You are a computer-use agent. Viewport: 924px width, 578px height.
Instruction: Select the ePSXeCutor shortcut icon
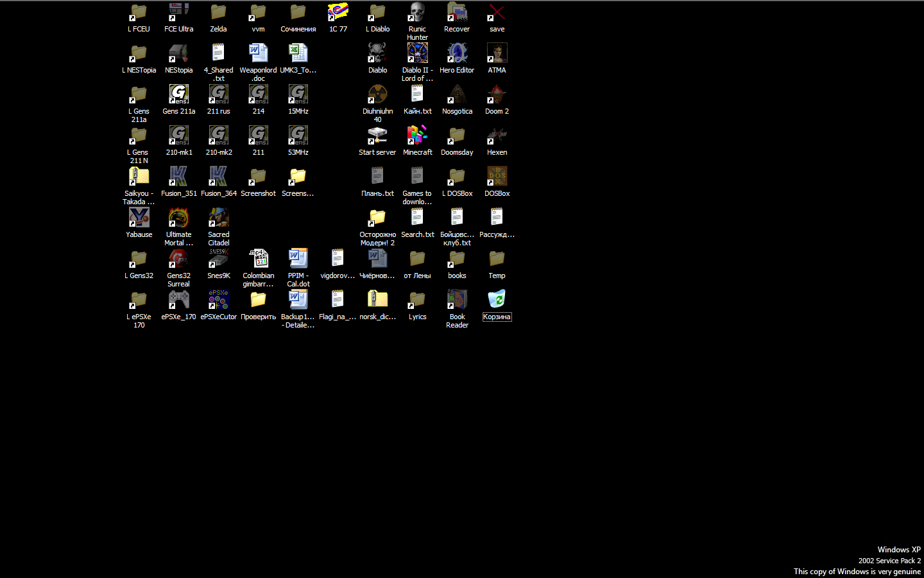pos(218,301)
